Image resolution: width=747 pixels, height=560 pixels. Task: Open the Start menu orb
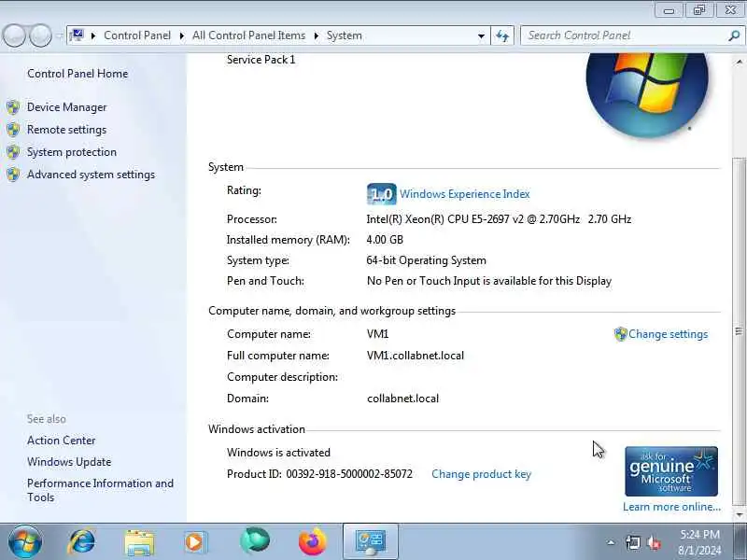click(25, 541)
